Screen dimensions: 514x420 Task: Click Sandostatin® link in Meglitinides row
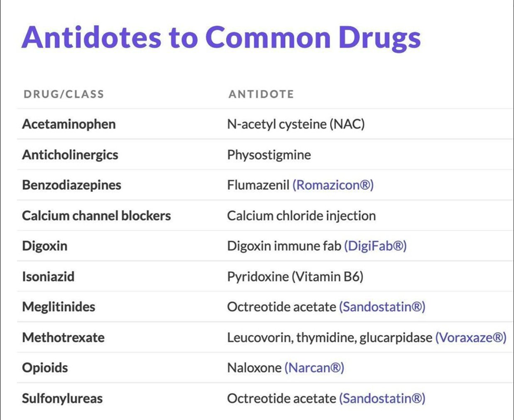pos(382,307)
